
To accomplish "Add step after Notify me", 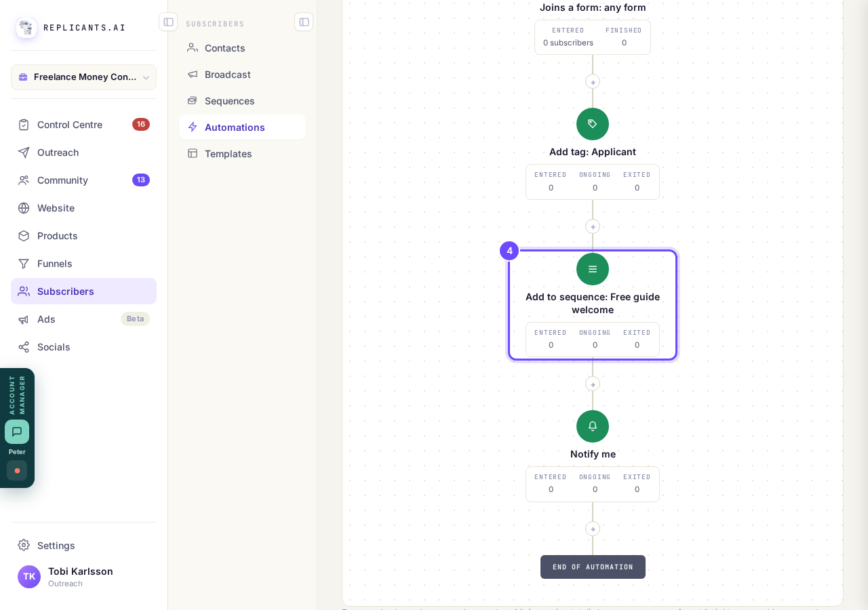I will [x=593, y=529].
